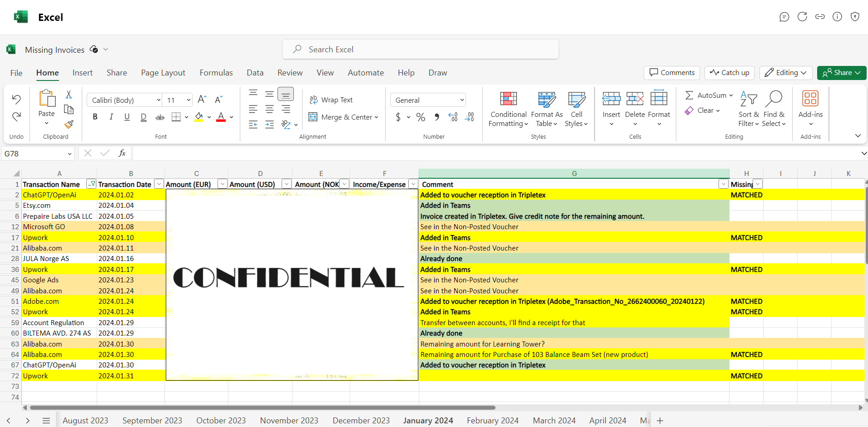The width and height of the screenshot is (868, 427).
Task: Open Transaction Date filter dropdown
Action: point(159,184)
